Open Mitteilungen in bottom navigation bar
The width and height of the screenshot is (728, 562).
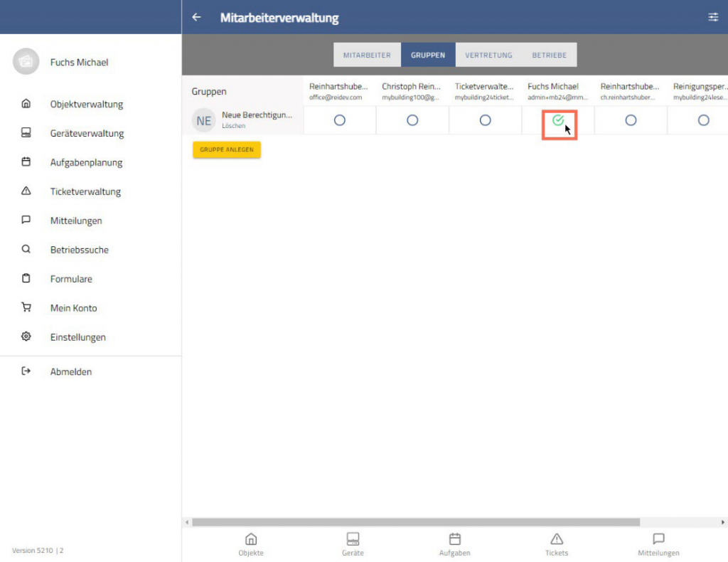click(658, 544)
